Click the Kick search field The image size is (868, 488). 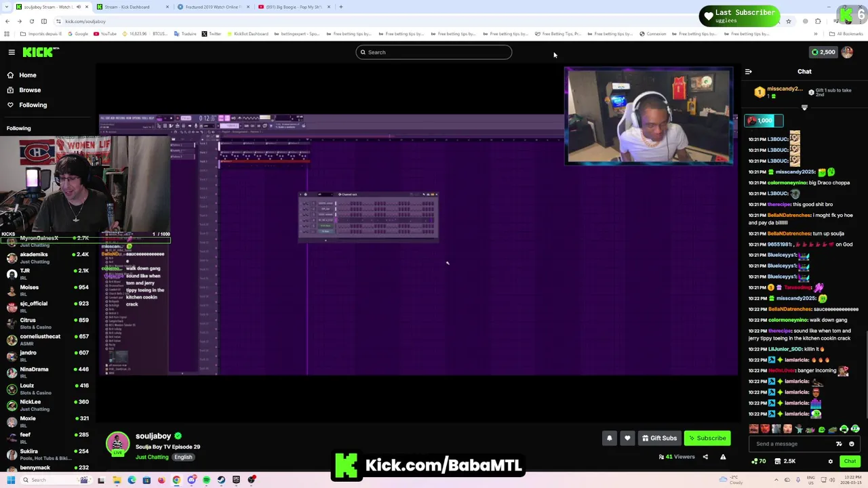pyautogui.click(x=434, y=52)
